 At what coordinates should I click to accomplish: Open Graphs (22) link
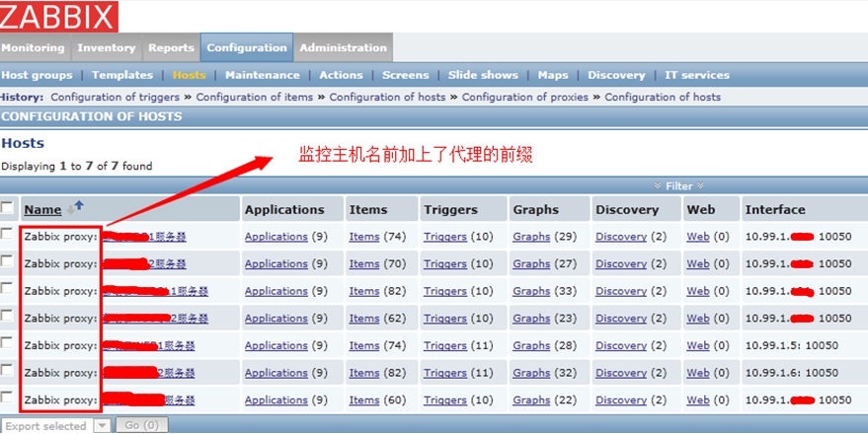point(531,400)
